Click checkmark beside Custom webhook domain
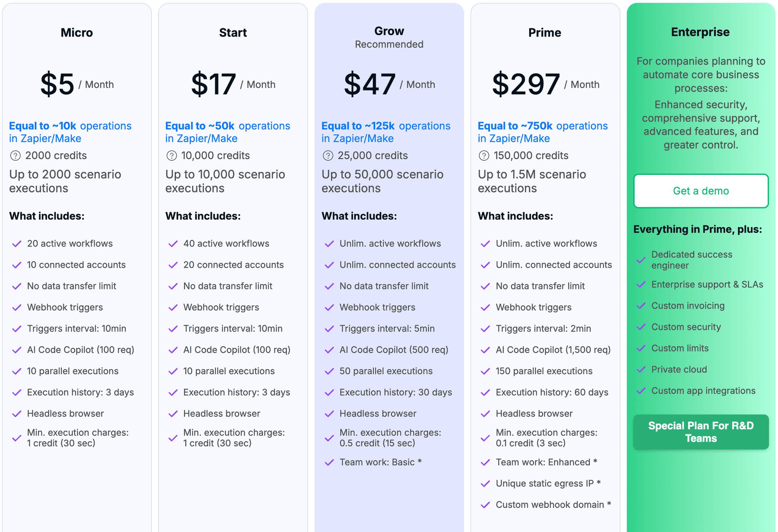 click(485, 505)
